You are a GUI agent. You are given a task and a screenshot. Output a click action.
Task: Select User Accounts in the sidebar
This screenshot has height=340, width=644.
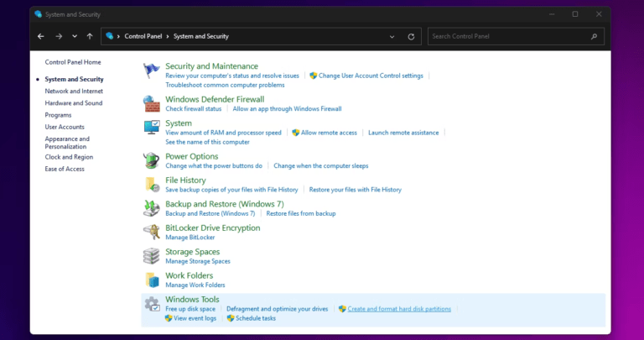point(65,127)
